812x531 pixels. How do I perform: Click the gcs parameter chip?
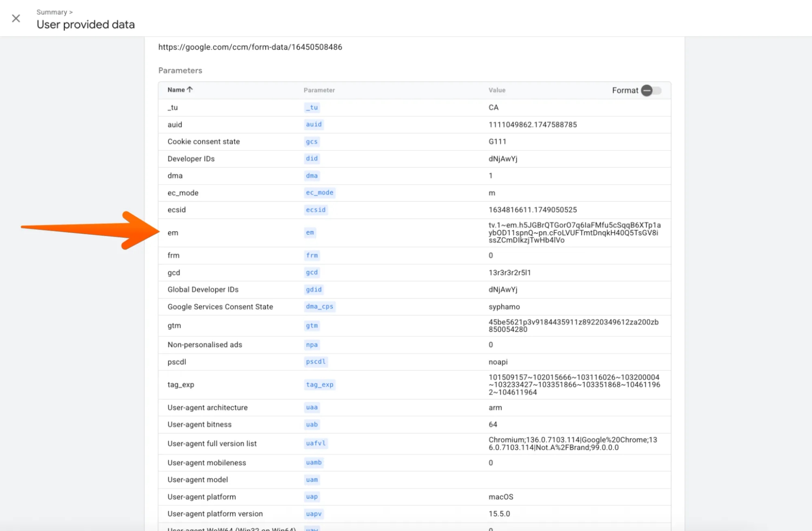click(312, 141)
